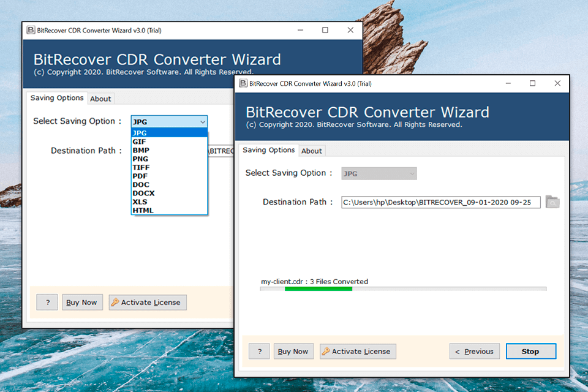Image resolution: width=588 pixels, height=392 pixels.
Task: Choose HTML from the saving option list
Action: point(169,211)
